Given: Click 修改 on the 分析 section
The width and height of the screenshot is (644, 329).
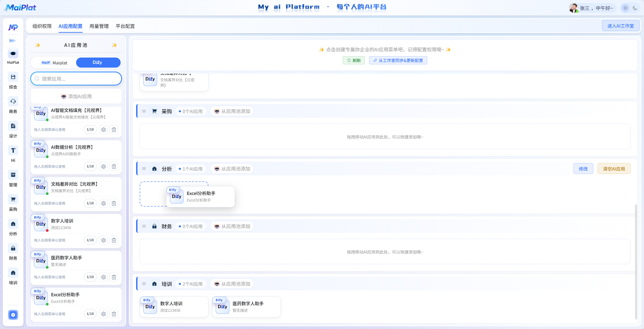Looking at the screenshot, I should pyautogui.click(x=583, y=168).
